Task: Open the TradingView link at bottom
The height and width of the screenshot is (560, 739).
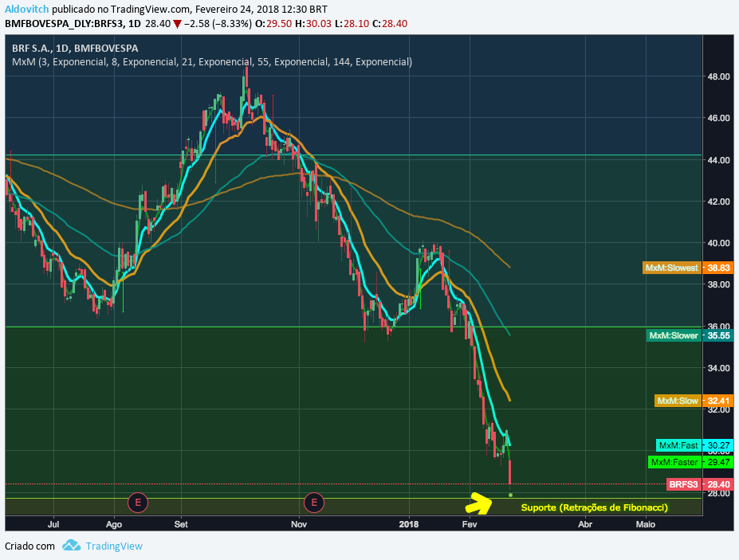Action: 113,546
